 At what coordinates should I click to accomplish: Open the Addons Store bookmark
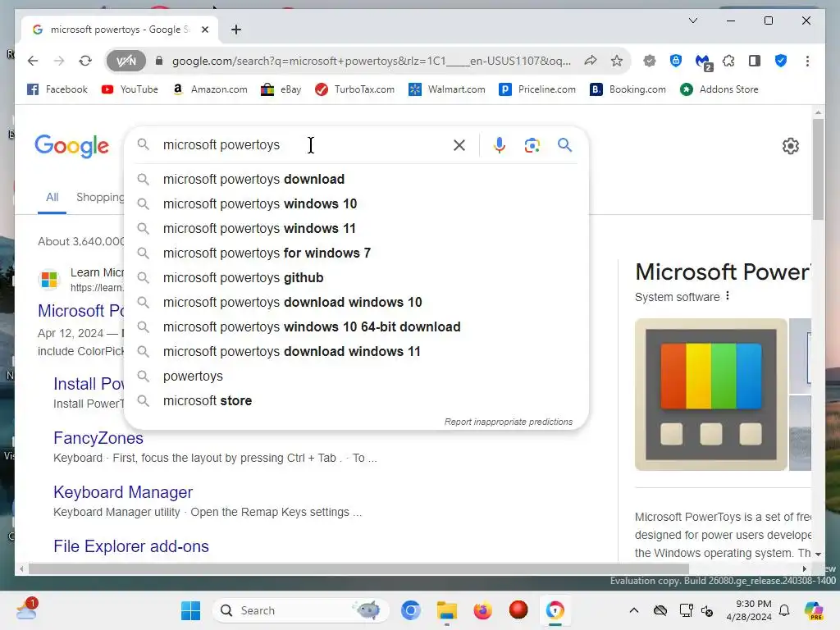point(719,89)
